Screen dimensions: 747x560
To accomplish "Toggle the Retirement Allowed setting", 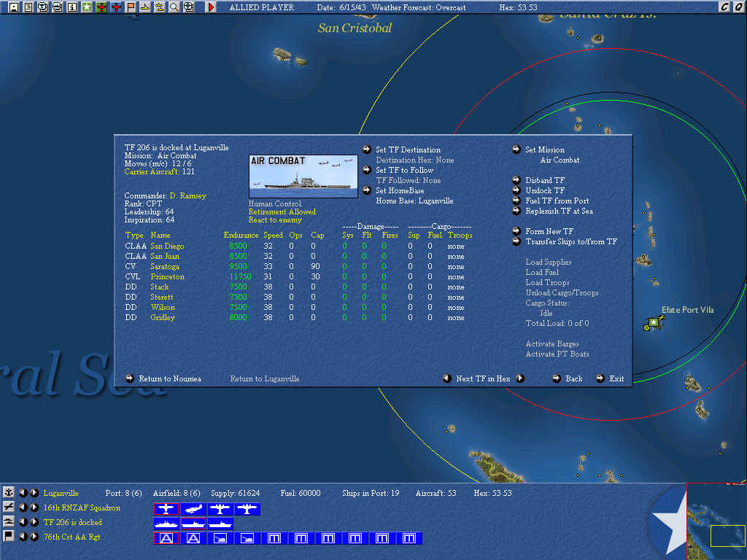I will [x=282, y=212].
